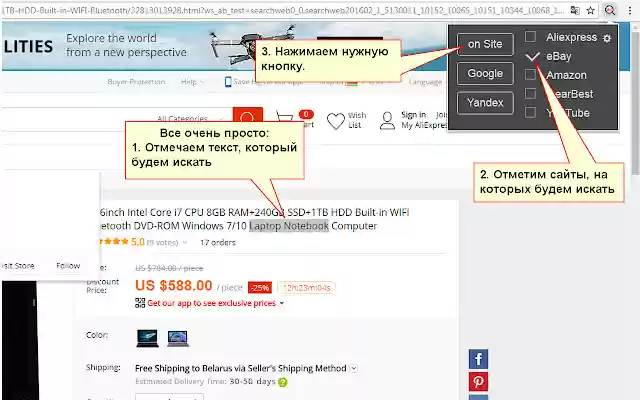Open the Language dropdown
Viewport: 640px width, 400px height.
(425, 82)
